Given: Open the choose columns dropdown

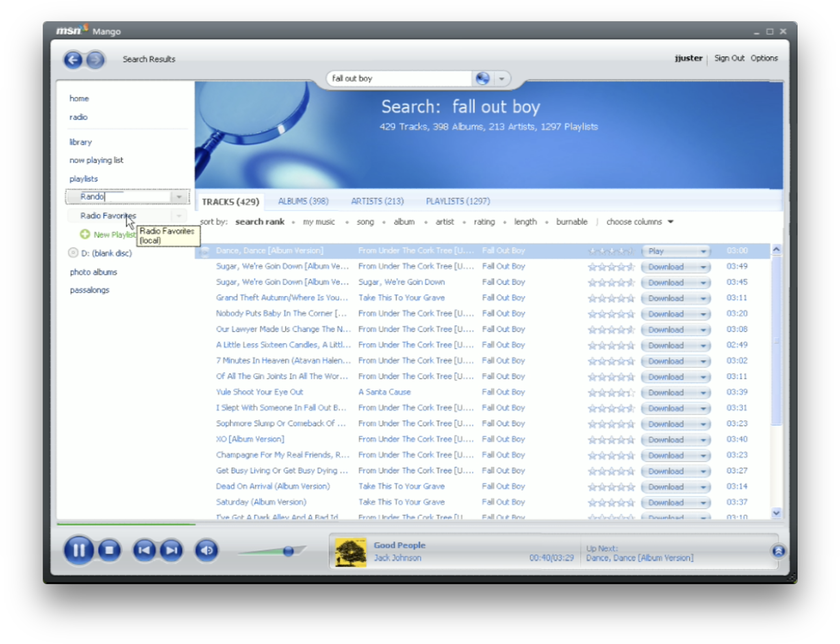Looking at the screenshot, I should pos(640,222).
